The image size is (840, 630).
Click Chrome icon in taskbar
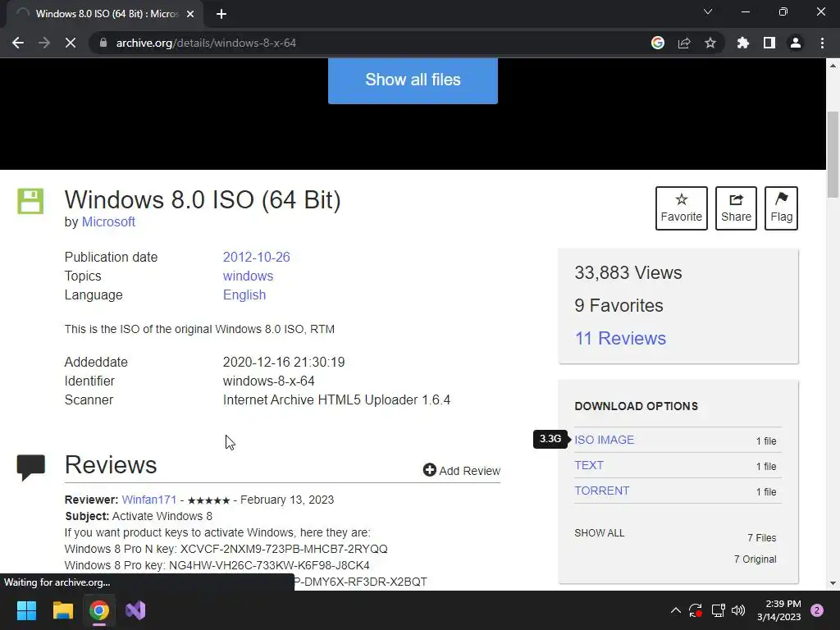(x=99, y=610)
